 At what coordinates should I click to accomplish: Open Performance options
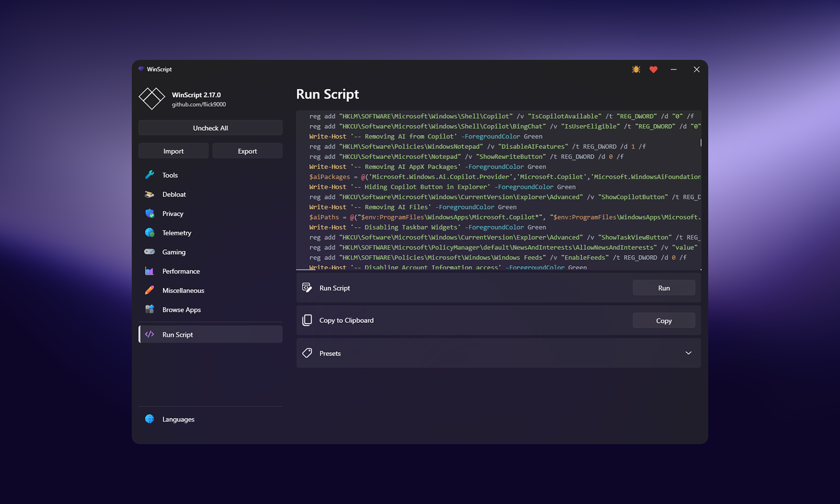click(211, 271)
